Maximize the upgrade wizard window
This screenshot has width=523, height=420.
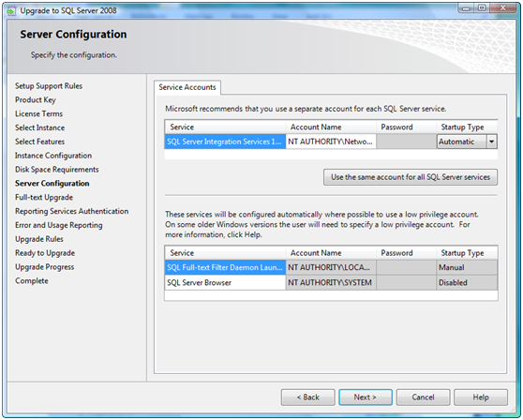482,8
